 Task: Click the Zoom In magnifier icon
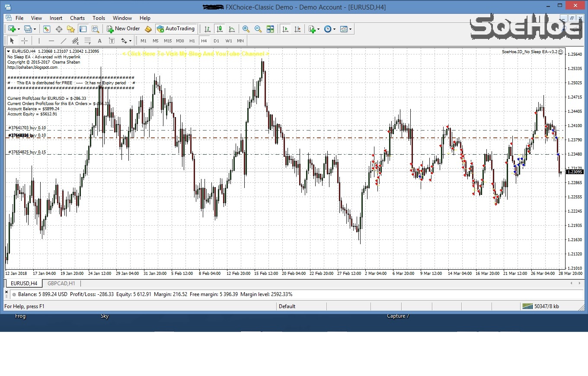(246, 29)
